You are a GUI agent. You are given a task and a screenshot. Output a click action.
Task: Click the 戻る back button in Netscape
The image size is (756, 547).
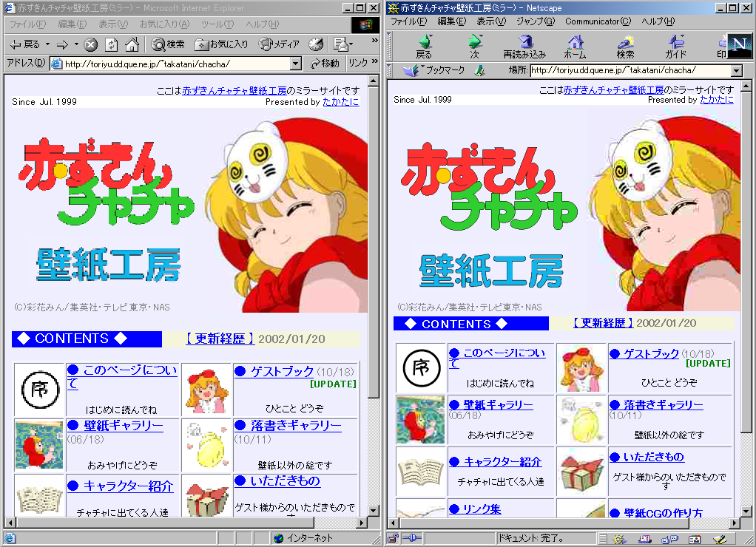(x=424, y=47)
